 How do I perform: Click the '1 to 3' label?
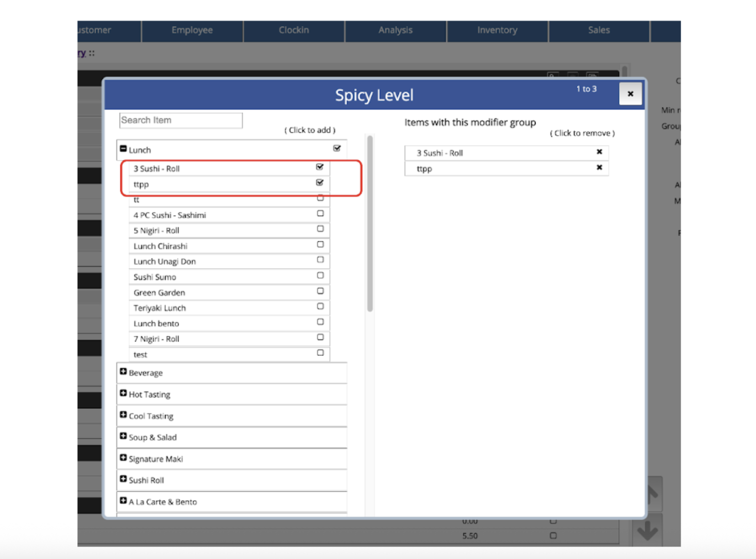tap(586, 89)
